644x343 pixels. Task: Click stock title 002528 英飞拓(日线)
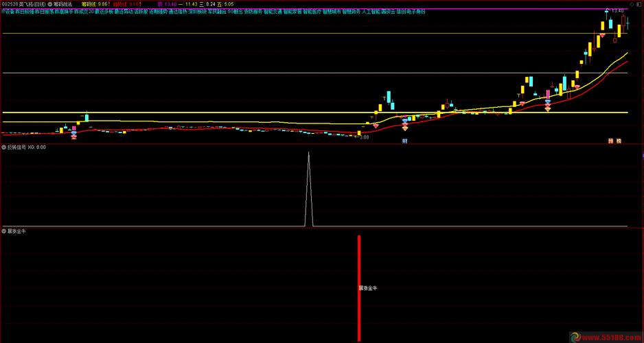[x=23, y=3]
